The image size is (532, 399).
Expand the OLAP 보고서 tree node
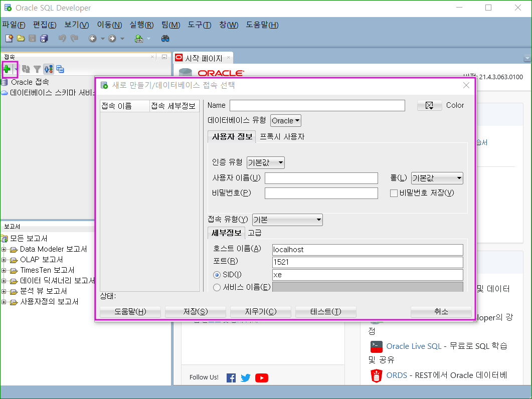(x=4, y=260)
